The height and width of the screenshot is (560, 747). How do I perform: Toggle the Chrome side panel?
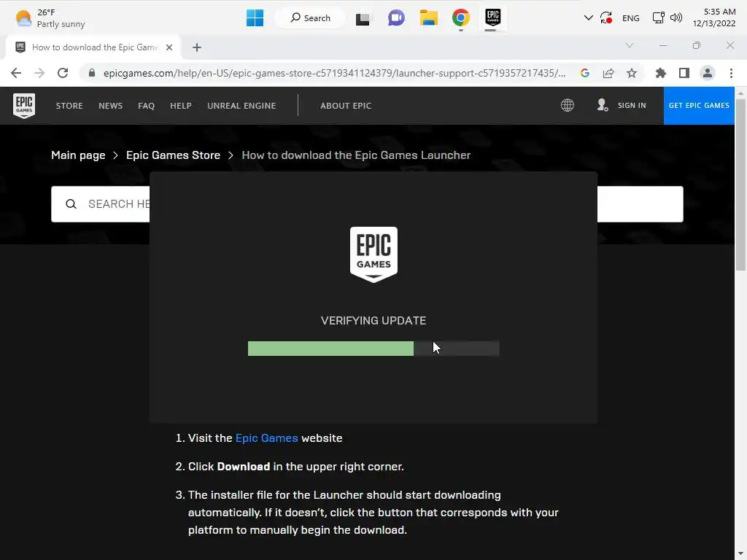coord(684,73)
